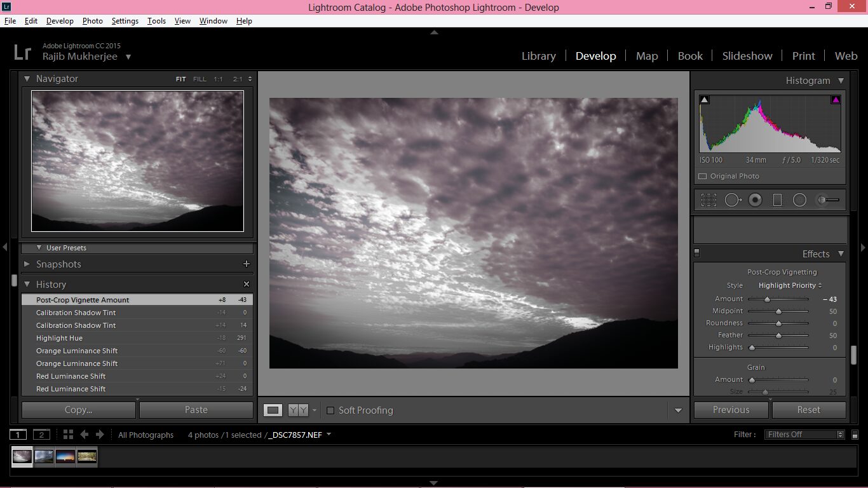Go back with left arrow icon

(x=85, y=435)
